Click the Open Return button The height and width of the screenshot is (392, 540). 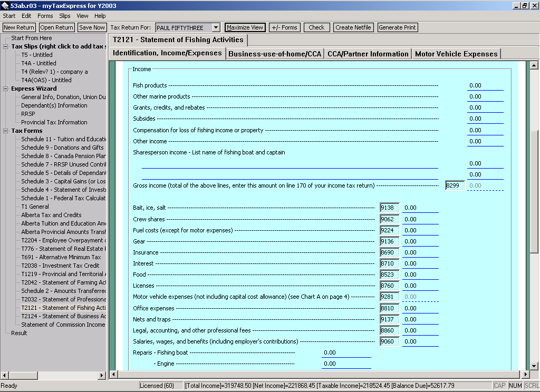pos(56,27)
